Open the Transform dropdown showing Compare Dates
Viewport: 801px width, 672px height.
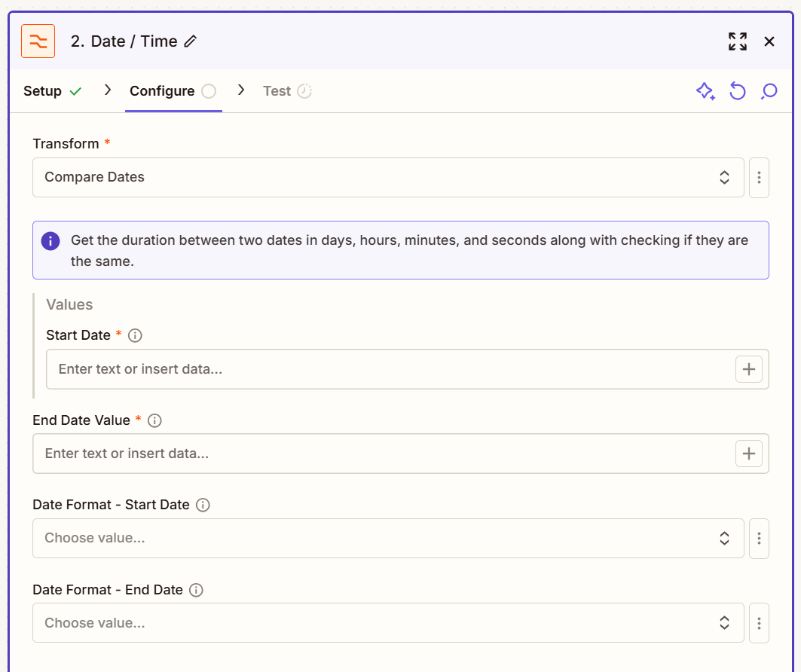(388, 177)
